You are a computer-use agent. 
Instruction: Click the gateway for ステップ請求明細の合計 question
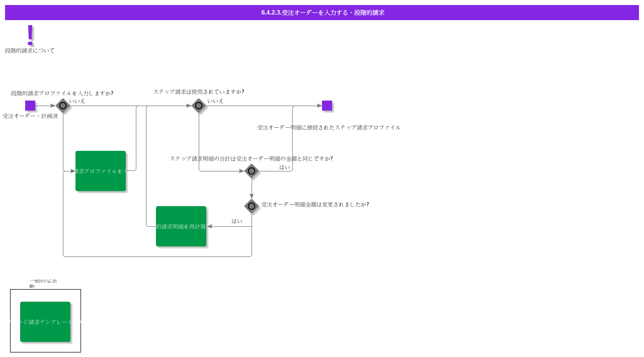point(252,171)
